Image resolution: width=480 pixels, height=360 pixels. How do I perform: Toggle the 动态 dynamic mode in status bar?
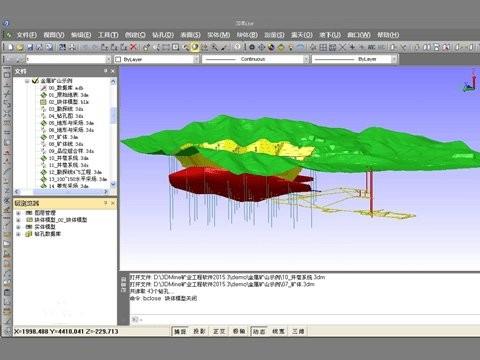[x=259, y=331]
